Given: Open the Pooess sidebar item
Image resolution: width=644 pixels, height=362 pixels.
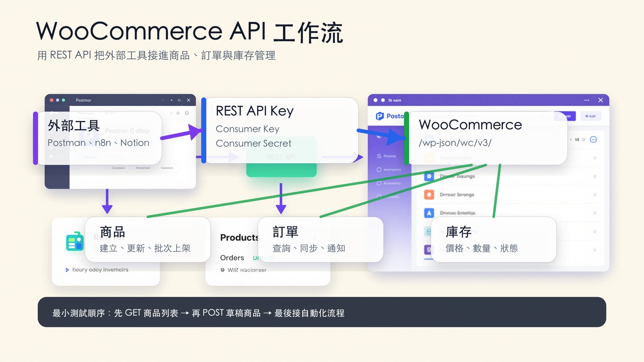Looking at the screenshot, I should 386,156.
